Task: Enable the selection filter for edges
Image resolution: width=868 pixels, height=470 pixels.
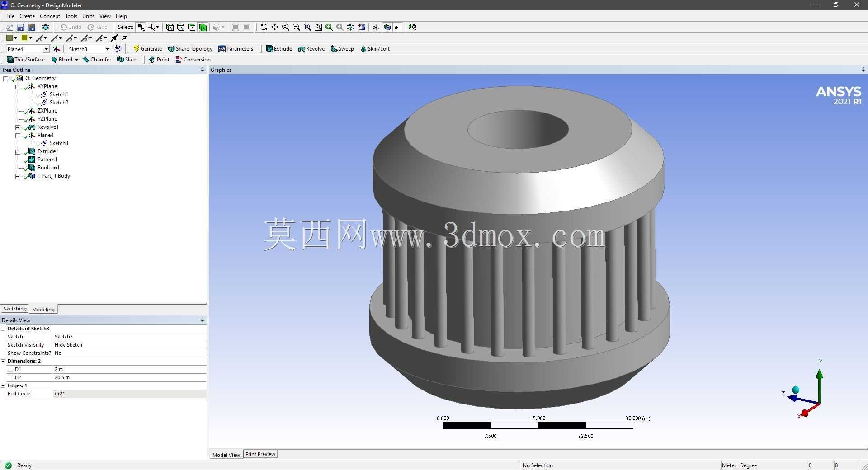Action: click(x=181, y=27)
